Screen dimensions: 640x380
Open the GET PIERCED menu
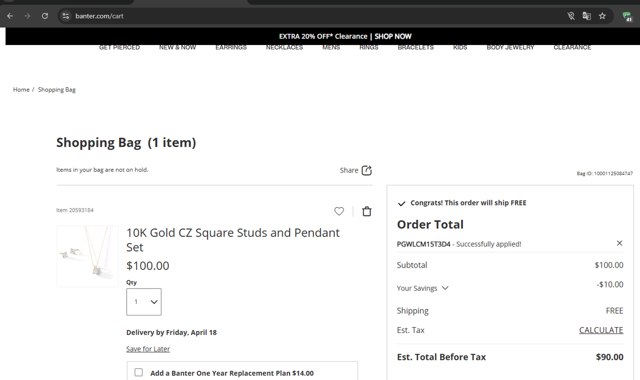(x=119, y=47)
